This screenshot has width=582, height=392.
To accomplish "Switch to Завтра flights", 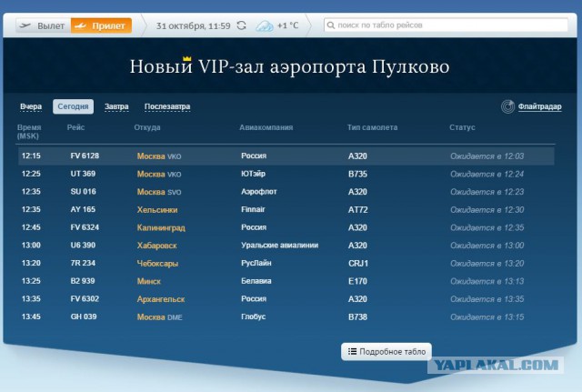I will [116, 106].
